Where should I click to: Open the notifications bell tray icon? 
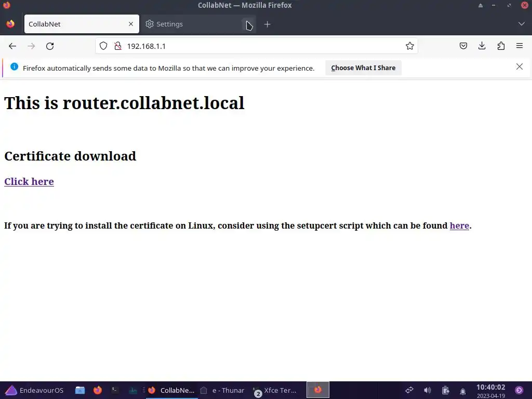click(x=463, y=391)
